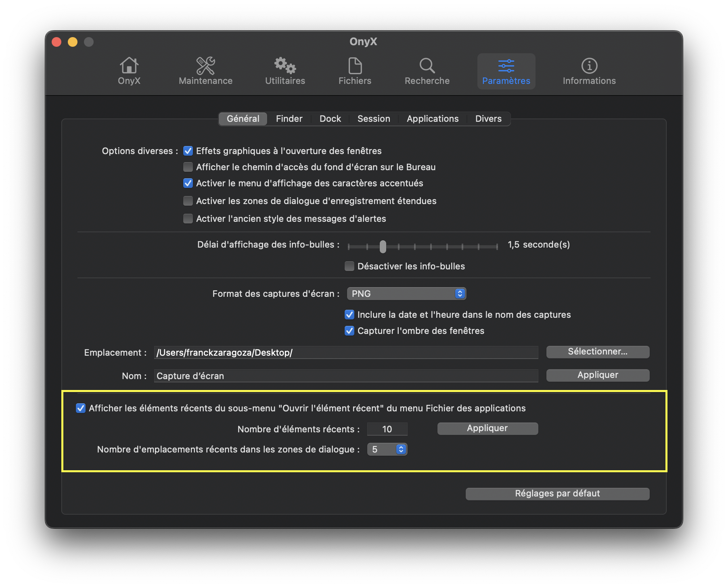The width and height of the screenshot is (728, 588).
Task: Select the Utilitaires gears icon
Action: tap(285, 66)
